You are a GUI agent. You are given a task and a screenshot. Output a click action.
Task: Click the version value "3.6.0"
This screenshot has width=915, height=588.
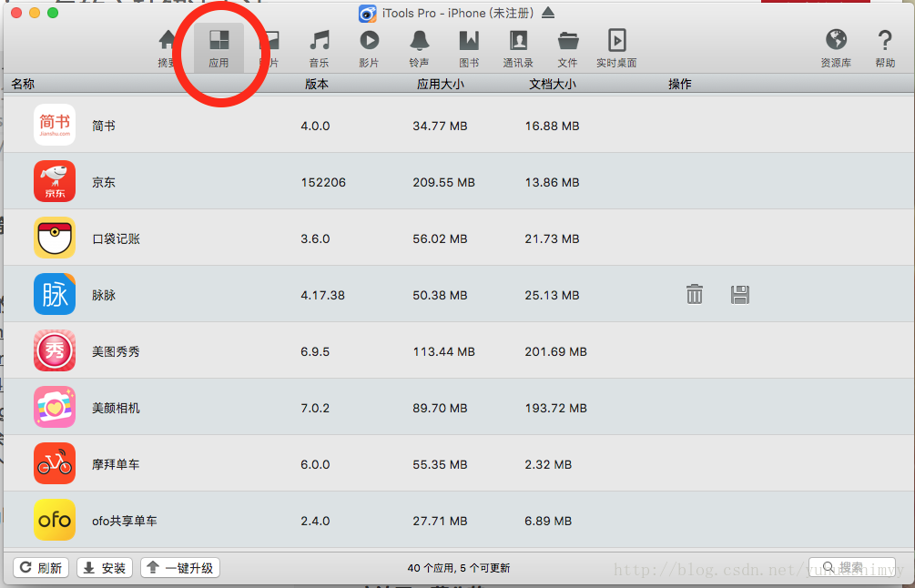coord(315,238)
